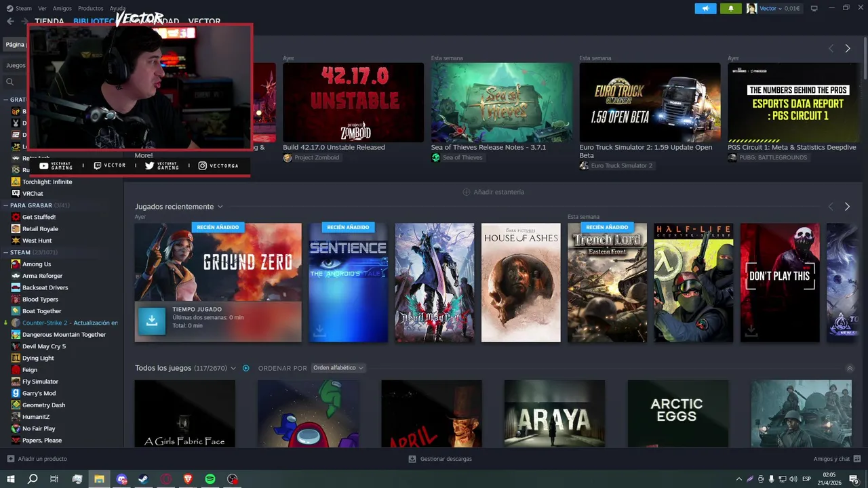Image resolution: width=868 pixels, height=488 pixels.
Task: Click the Añadir estantería plus icon
Action: coord(466,192)
